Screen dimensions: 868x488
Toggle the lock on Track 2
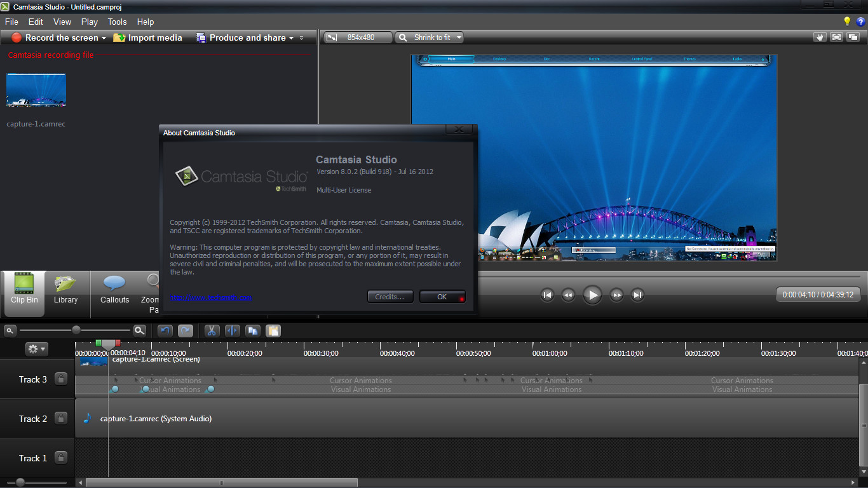[x=61, y=419]
